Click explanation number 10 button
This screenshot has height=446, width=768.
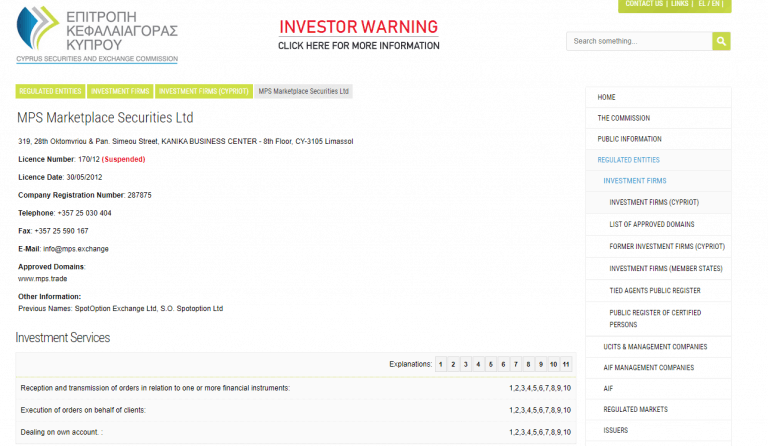[553, 365]
